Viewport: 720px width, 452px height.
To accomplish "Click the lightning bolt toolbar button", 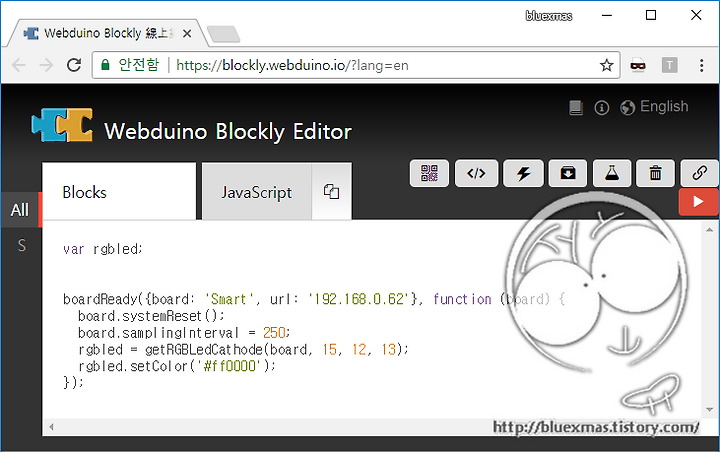I will pos(523,173).
